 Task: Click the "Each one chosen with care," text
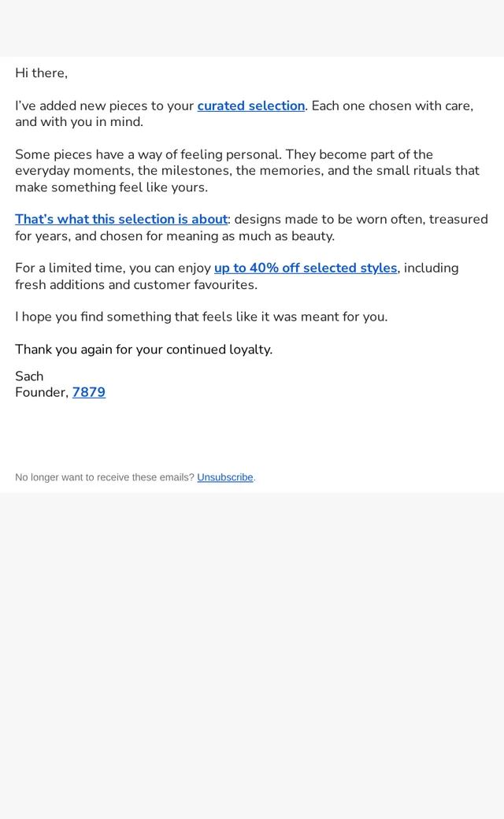(x=392, y=106)
